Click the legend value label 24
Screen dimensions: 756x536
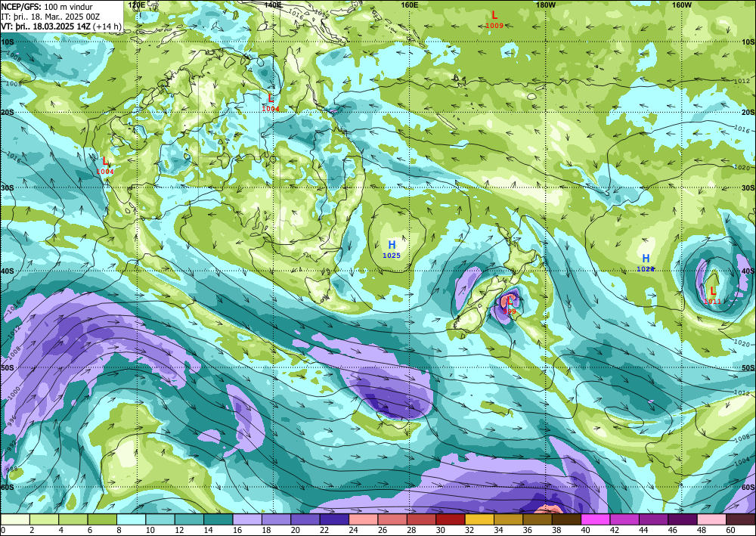coord(353,530)
